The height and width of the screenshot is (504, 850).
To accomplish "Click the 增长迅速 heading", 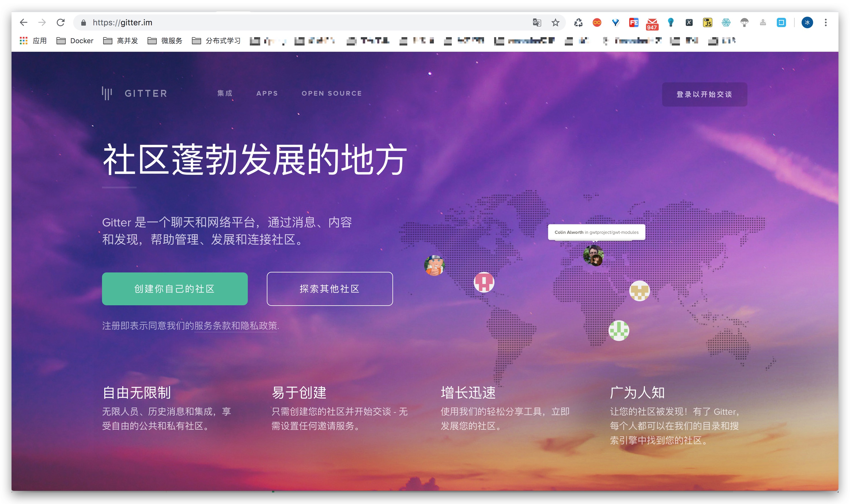I will click(468, 393).
